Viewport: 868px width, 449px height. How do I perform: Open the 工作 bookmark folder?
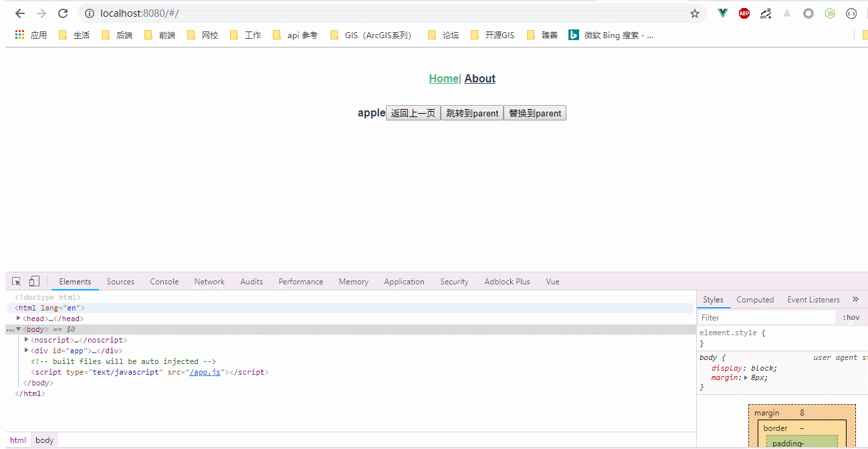(245, 35)
